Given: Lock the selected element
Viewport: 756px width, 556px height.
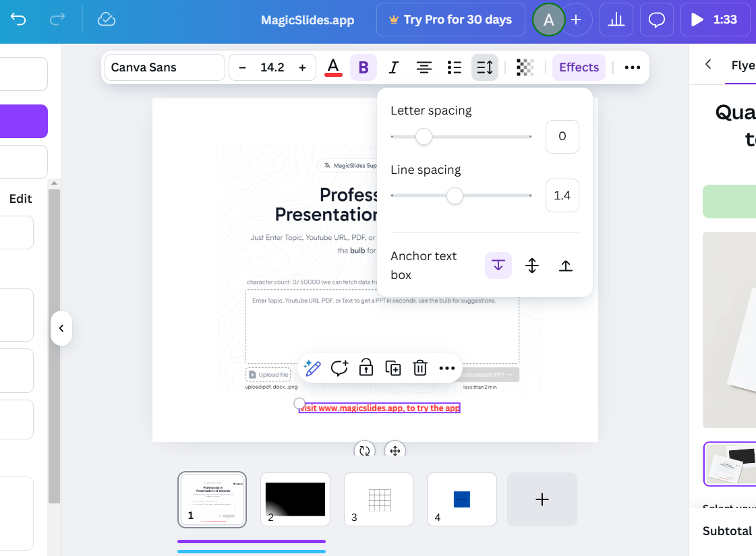Looking at the screenshot, I should (x=366, y=368).
